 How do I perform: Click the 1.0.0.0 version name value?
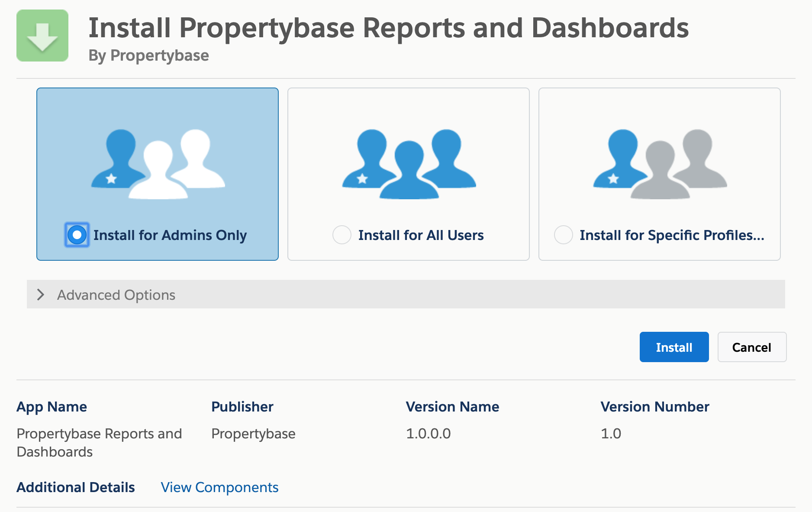point(429,434)
